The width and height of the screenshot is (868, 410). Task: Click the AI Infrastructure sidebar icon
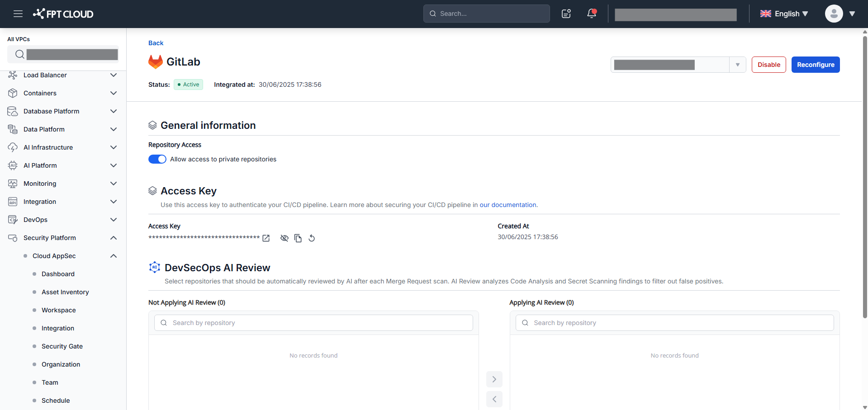13,147
